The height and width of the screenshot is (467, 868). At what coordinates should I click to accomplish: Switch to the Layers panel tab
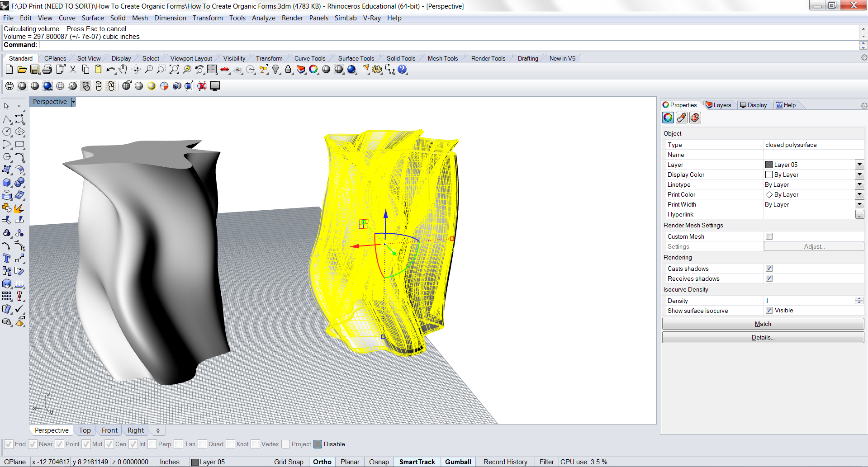719,104
